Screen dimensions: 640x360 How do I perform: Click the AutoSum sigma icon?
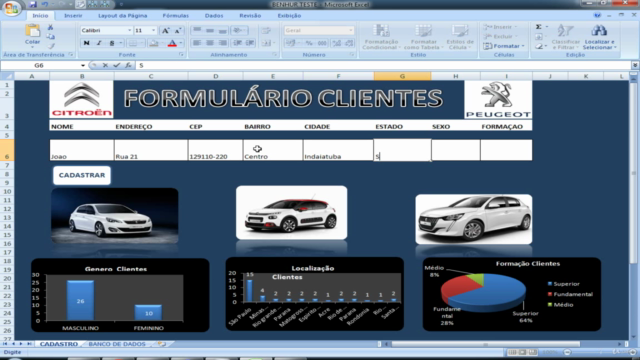[x=539, y=27]
